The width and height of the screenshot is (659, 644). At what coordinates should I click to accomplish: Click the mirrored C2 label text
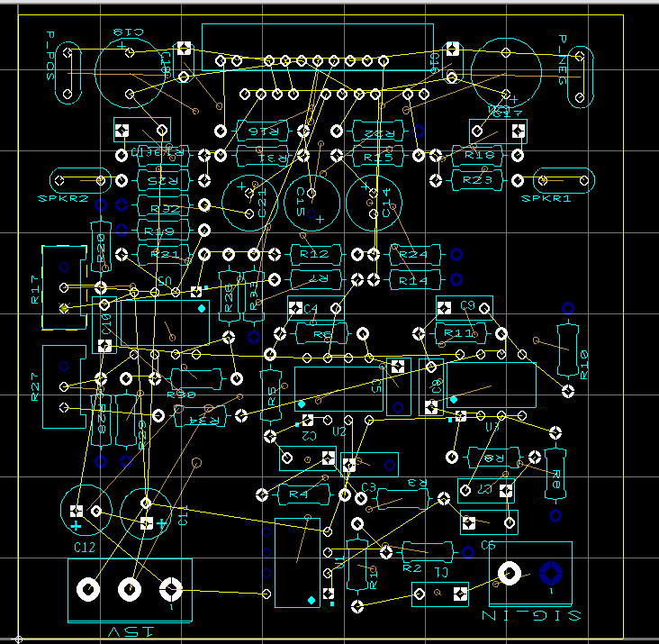point(309,436)
